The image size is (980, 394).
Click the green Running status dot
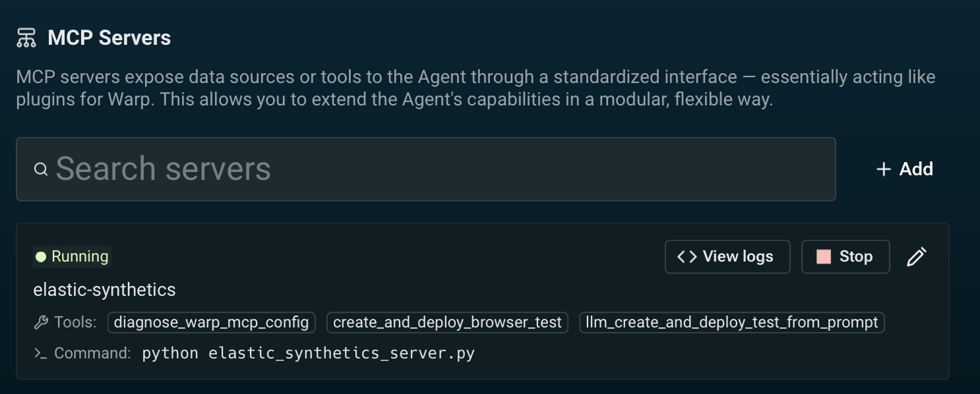click(41, 256)
